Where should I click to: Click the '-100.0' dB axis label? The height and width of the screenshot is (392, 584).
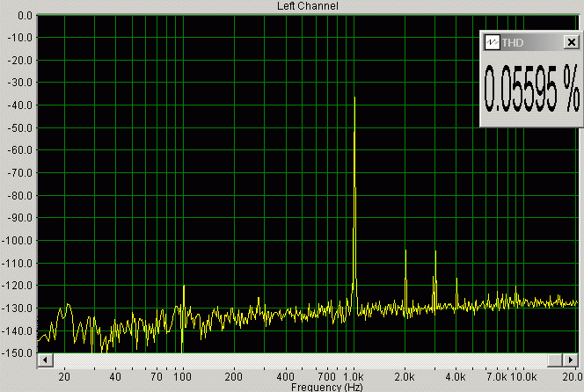coord(18,241)
